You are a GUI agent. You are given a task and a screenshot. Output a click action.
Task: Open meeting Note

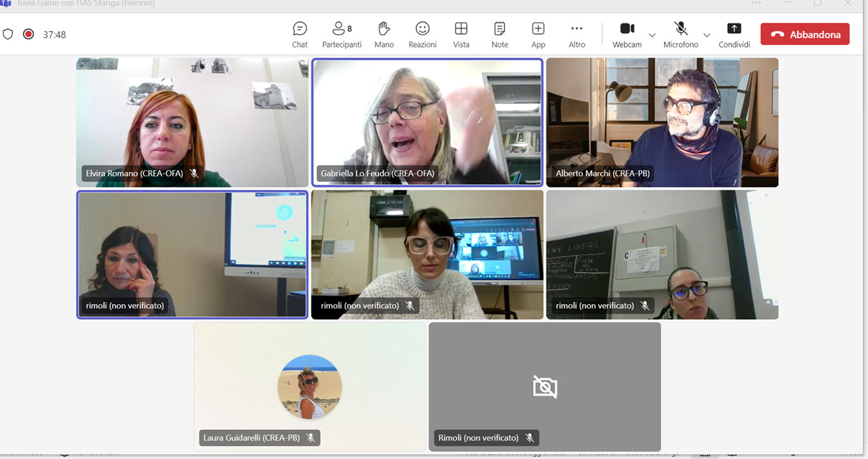pyautogui.click(x=499, y=34)
